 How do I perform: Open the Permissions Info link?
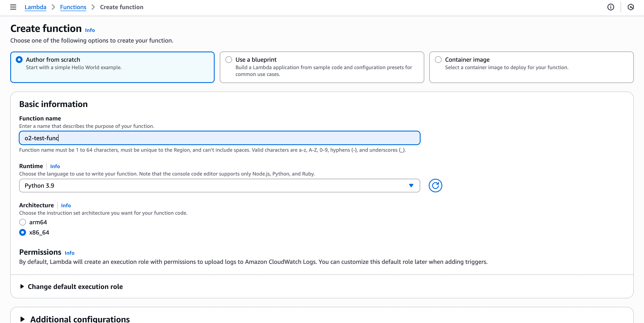coord(69,253)
